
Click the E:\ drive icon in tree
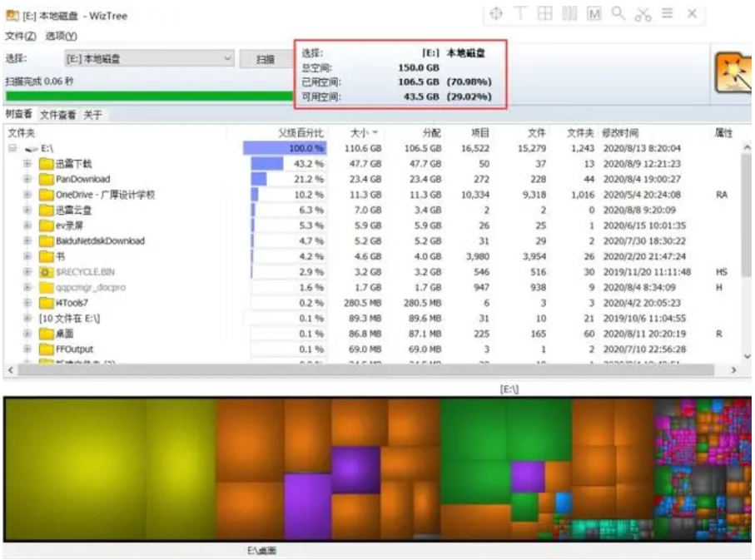(x=32, y=149)
